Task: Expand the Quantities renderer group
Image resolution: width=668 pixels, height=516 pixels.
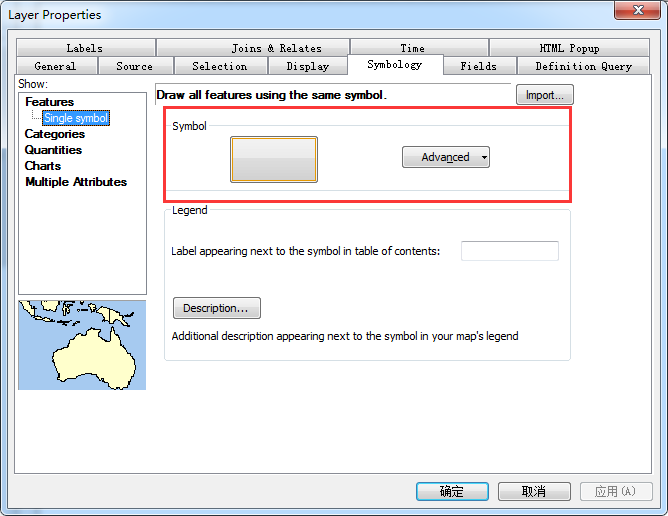Action: [x=53, y=150]
